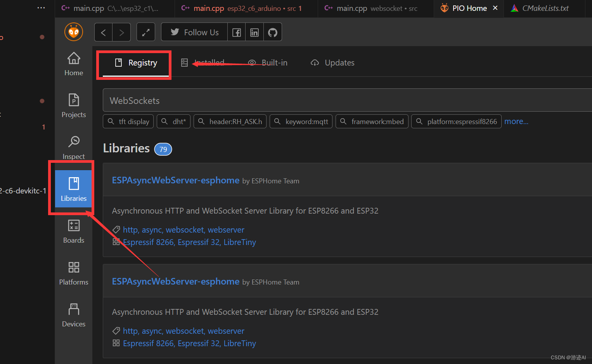Open Devices in PIO sidebar
592x364 pixels.
74,315
